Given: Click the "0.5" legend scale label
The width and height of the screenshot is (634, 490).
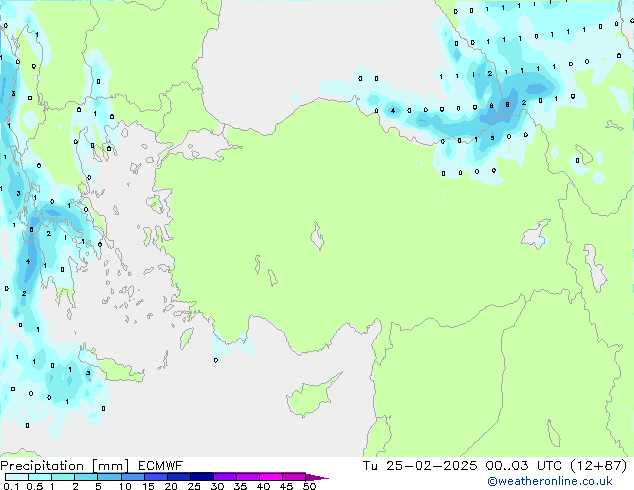Looking at the screenshot, I should coord(35,486).
